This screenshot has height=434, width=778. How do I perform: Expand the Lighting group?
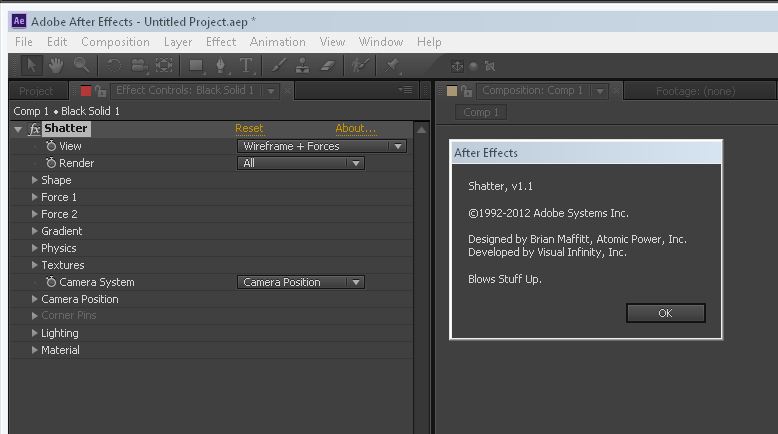(x=34, y=333)
